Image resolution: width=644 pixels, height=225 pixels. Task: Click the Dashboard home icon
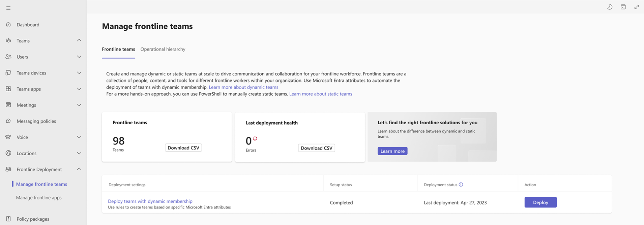click(8, 24)
